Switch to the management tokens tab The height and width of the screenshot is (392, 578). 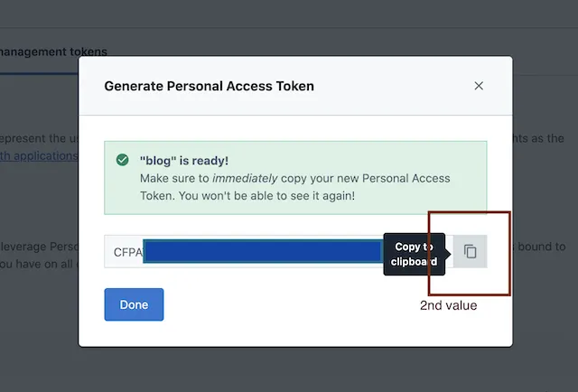54,51
